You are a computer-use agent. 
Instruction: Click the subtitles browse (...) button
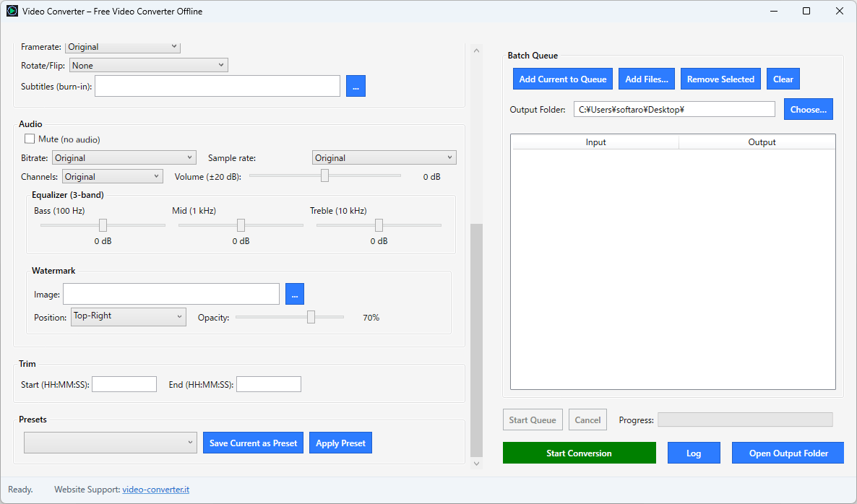(356, 86)
